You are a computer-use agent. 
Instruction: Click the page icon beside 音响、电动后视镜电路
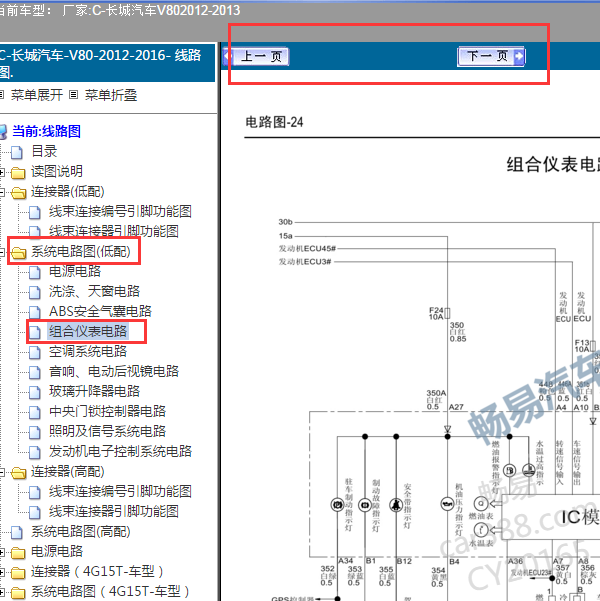tap(35, 372)
